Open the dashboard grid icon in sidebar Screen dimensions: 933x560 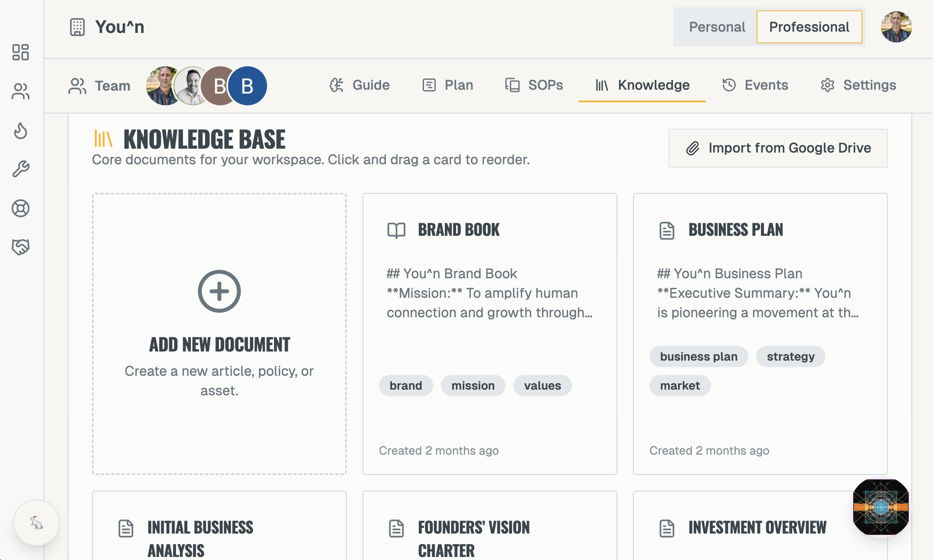click(20, 52)
